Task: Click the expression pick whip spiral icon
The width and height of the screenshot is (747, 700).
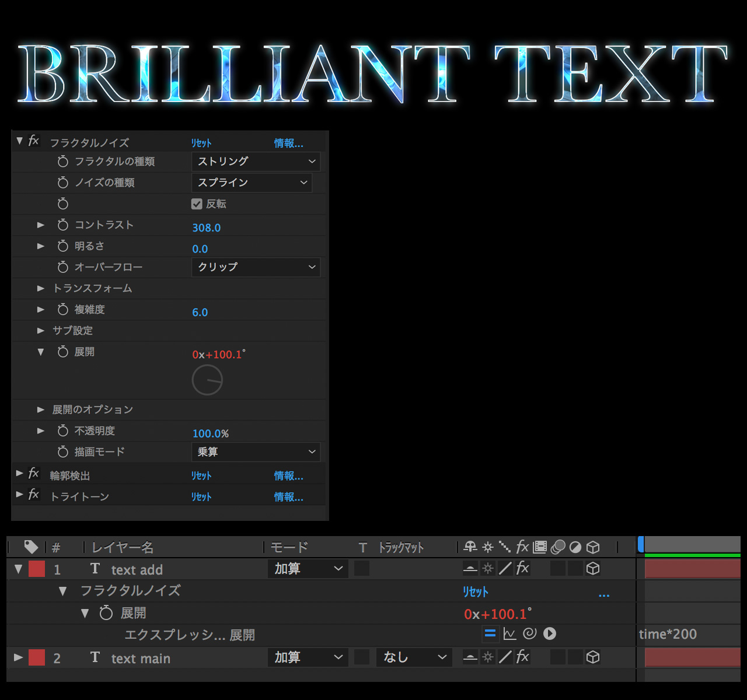Action: pyautogui.click(x=529, y=633)
